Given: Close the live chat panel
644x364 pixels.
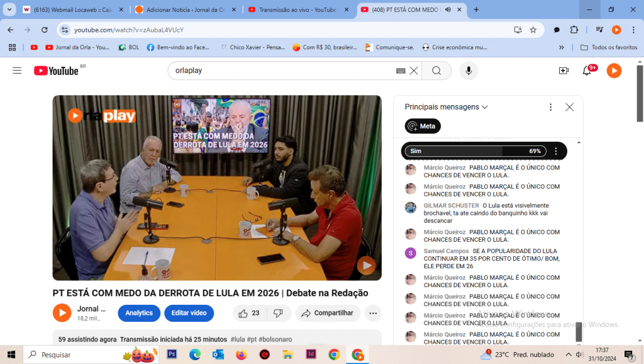Looking at the screenshot, I should click(x=569, y=107).
